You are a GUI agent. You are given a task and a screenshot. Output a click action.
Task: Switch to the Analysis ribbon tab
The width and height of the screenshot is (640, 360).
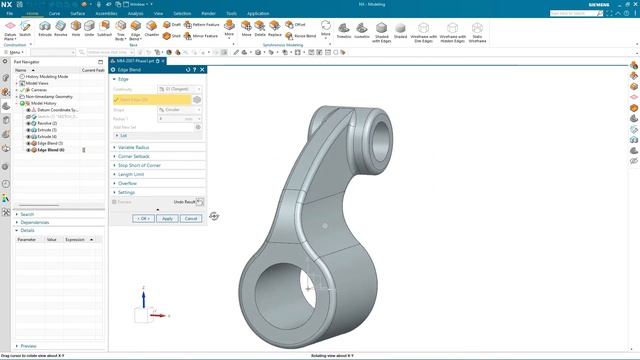[136, 13]
